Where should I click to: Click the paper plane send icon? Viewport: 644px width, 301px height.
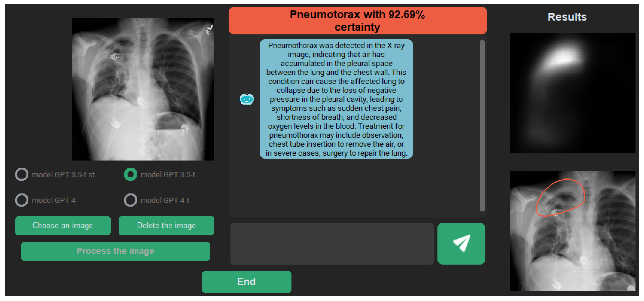pyautogui.click(x=461, y=243)
